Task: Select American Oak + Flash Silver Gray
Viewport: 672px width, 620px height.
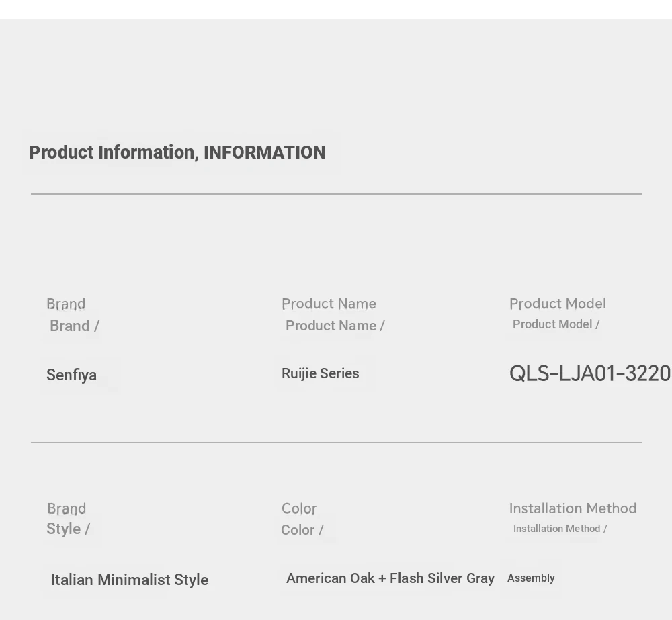Action: (x=390, y=578)
